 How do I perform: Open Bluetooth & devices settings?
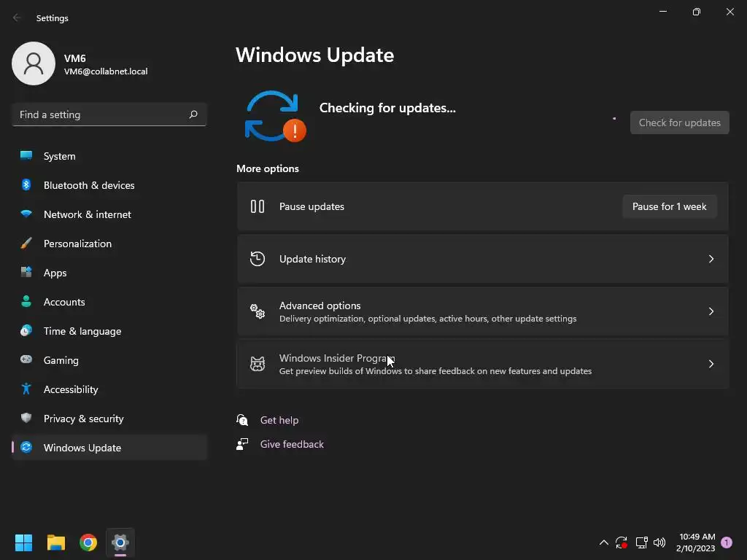[x=109, y=184]
